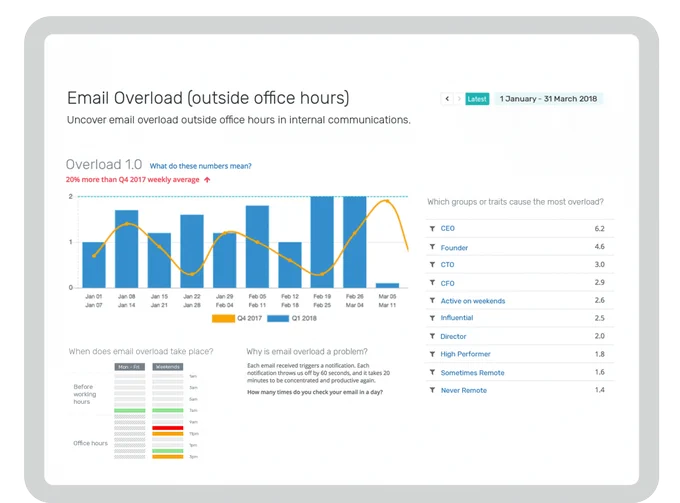Click the filter icon beside Influential
The width and height of the screenshot is (680, 503).
pyautogui.click(x=432, y=318)
